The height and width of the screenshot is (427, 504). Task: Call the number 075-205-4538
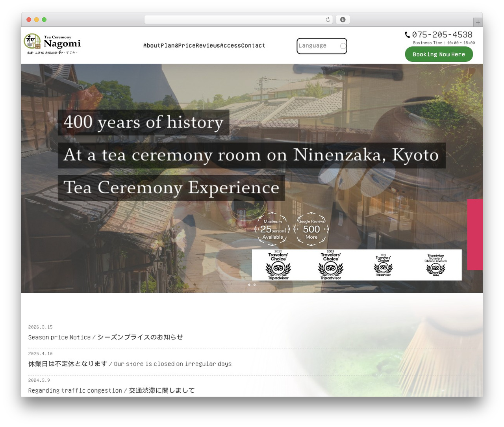tap(442, 35)
